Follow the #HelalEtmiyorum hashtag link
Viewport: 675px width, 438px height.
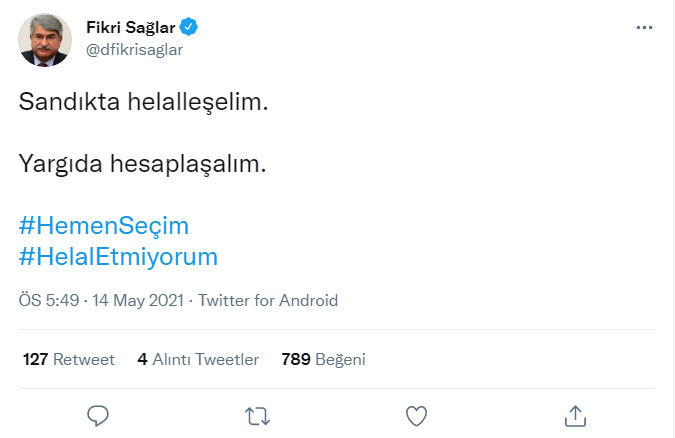click(118, 256)
